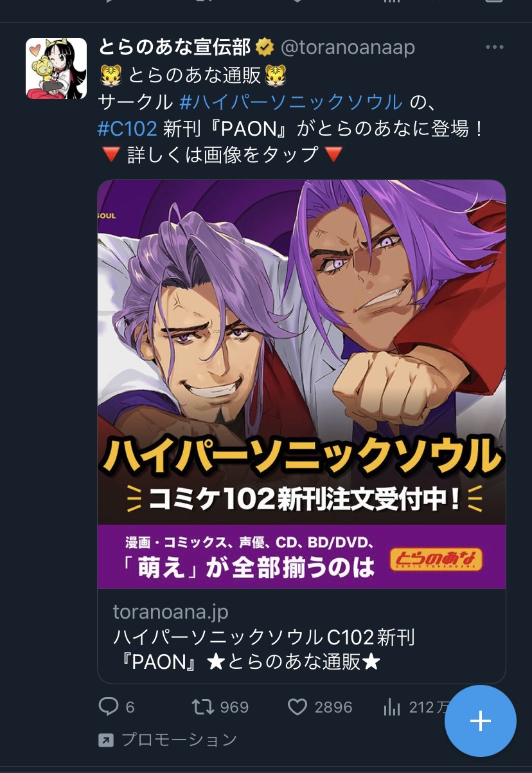
Task: Tap the blue compose plus button
Action: [481, 721]
